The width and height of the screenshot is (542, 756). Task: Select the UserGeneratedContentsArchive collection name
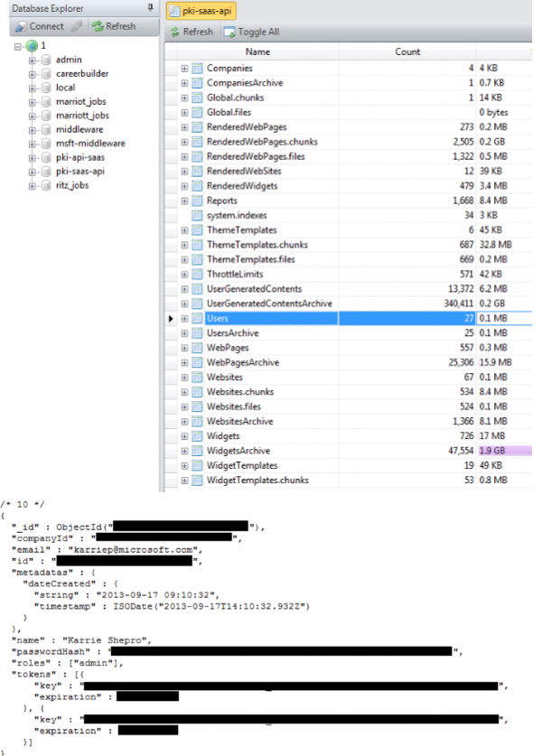point(269,303)
